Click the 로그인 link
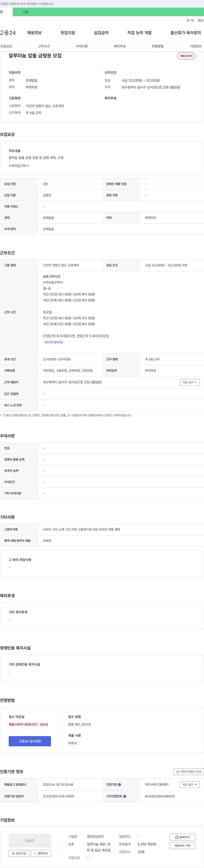 (x=190, y=21)
